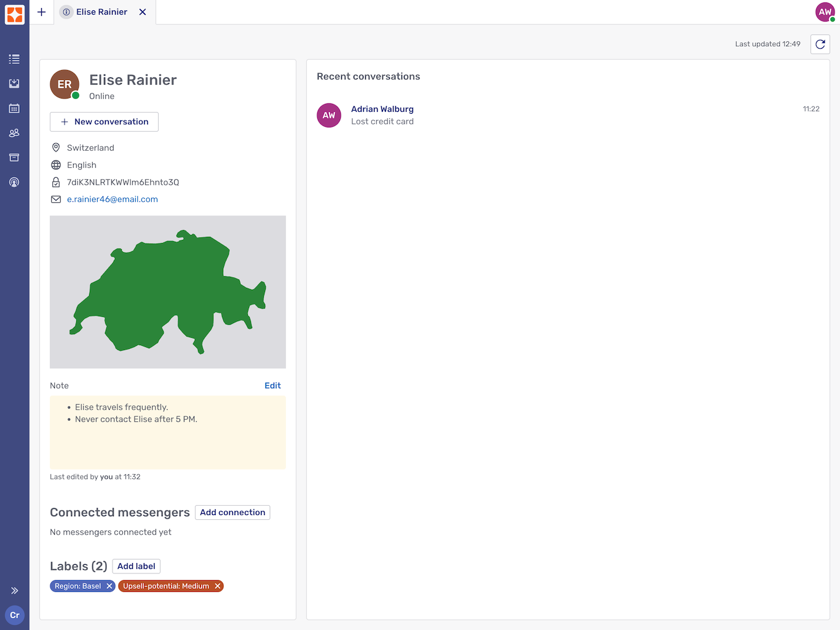Image resolution: width=840 pixels, height=630 pixels.
Task: Open the contacts icon in the sidebar
Action: (14, 132)
